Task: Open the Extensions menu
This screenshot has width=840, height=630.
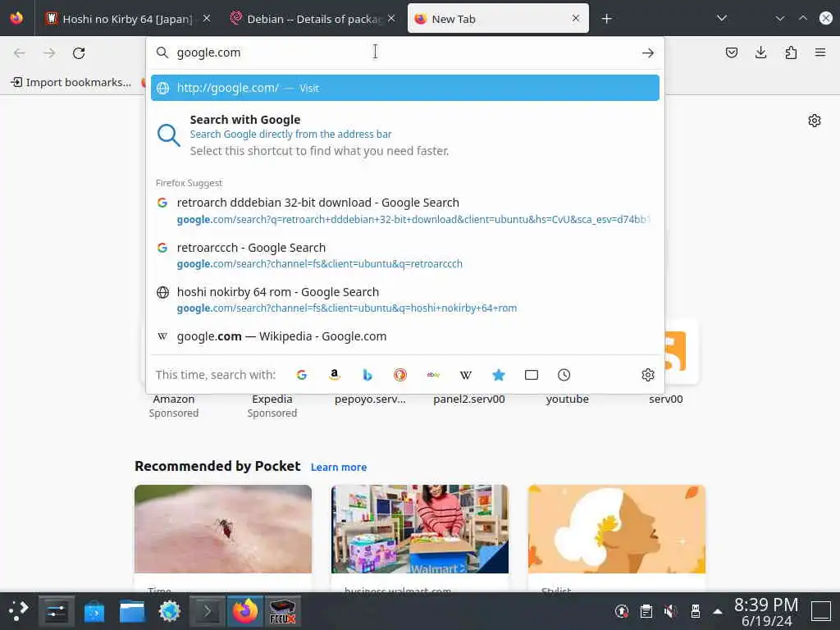Action: coord(791,52)
